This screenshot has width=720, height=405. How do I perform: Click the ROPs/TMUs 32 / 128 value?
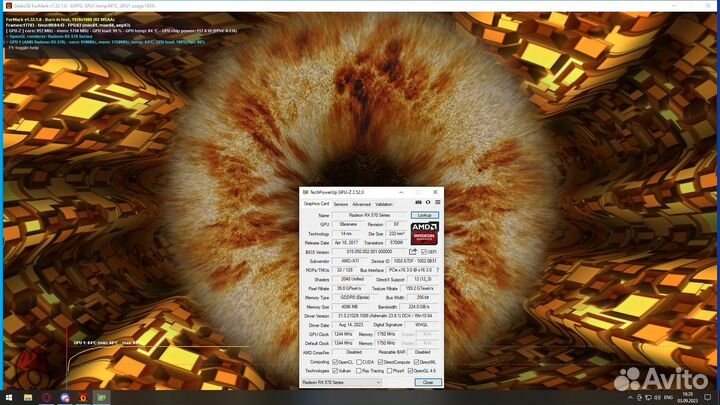pos(345,270)
